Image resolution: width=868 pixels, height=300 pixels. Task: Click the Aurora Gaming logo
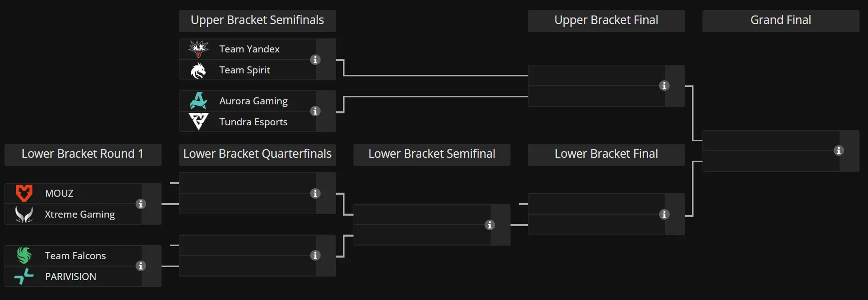tap(198, 100)
